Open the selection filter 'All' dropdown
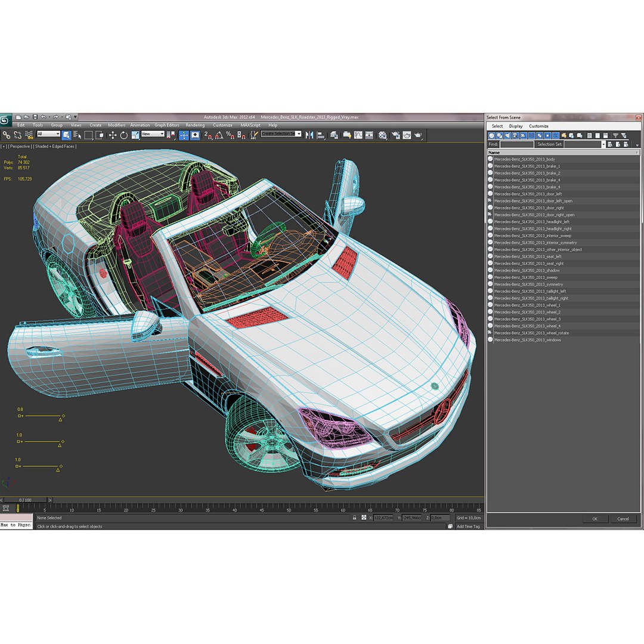 (x=48, y=134)
